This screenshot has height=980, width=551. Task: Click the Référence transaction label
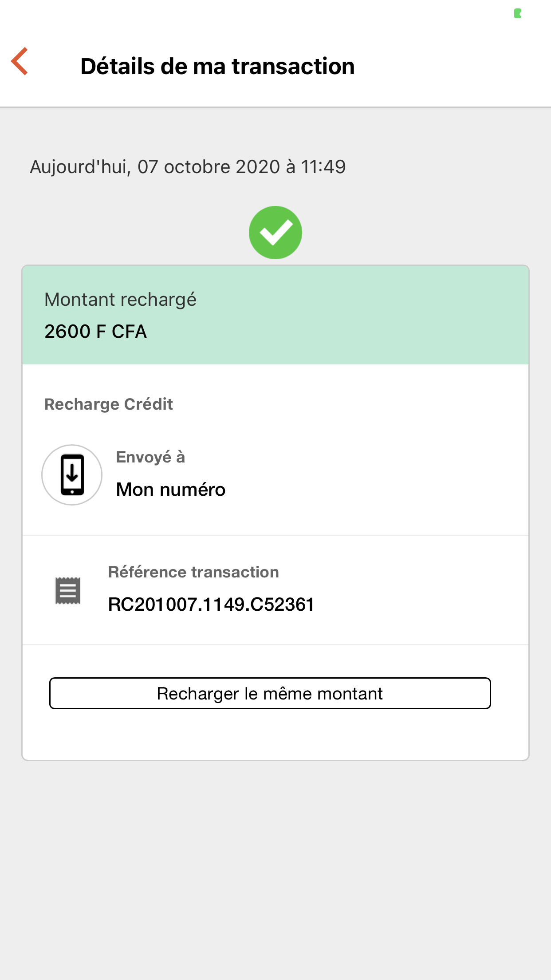[x=193, y=572]
